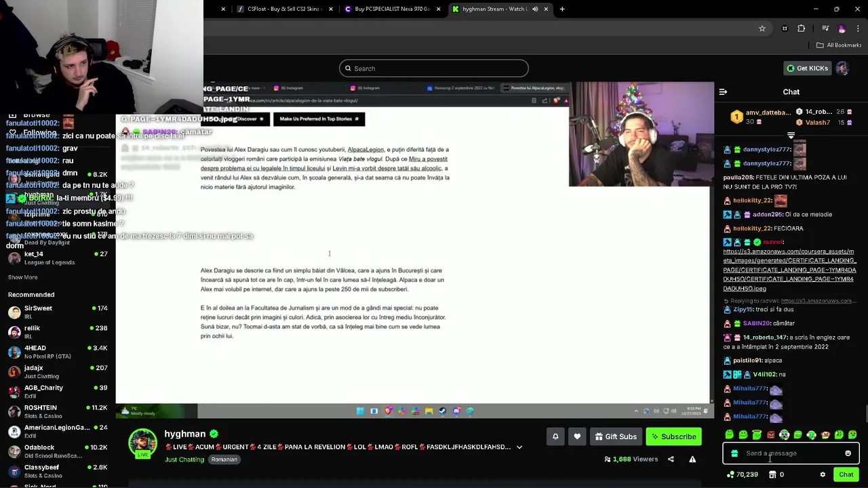Open hyghman's channel avatar
Viewport: 868px width, 488px height.
tap(142, 443)
